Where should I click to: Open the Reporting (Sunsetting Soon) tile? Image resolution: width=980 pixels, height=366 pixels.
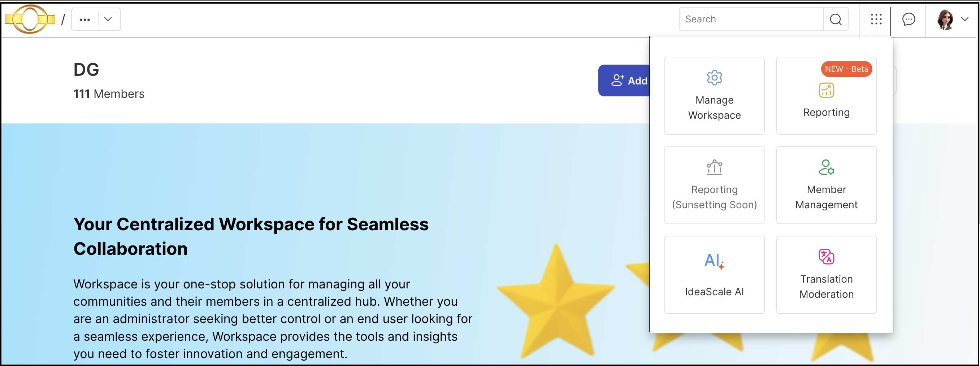pyautogui.click(x=714, y=185)
